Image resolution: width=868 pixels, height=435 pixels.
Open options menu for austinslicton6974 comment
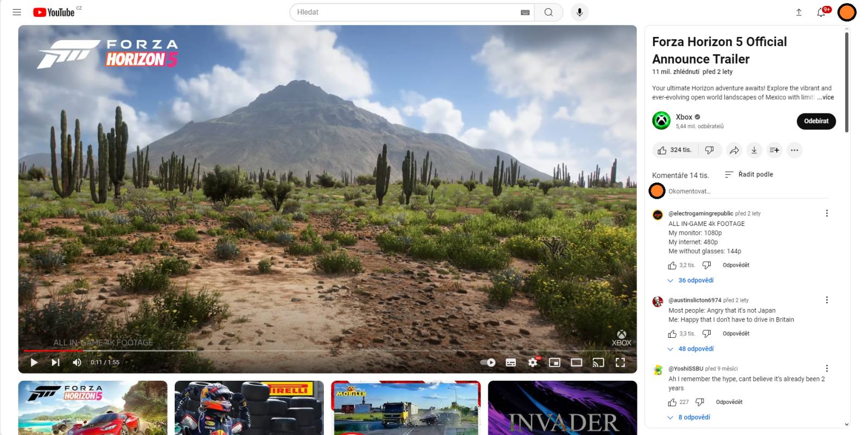tap(827, 300)
